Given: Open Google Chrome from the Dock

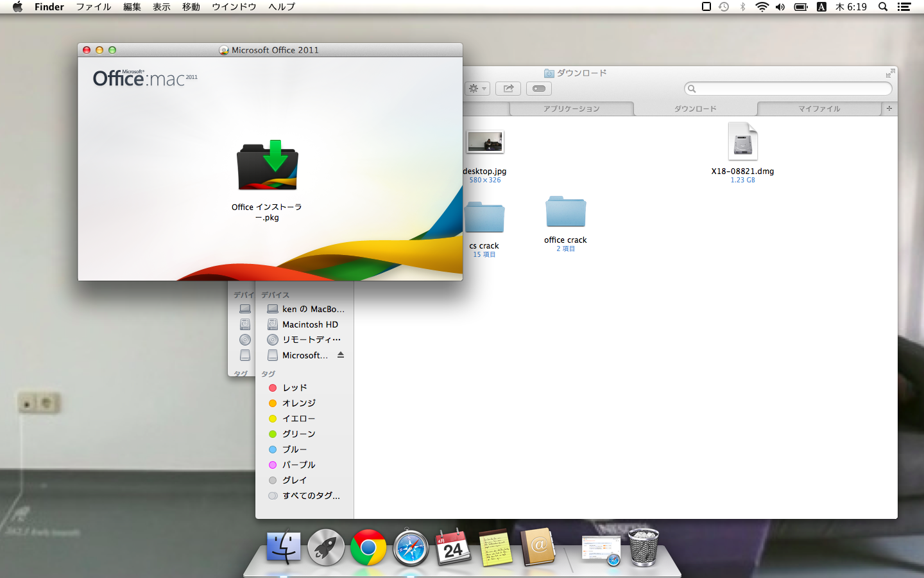Looking at the screenshot, I should pyautogui.click(x=368, y=547).
